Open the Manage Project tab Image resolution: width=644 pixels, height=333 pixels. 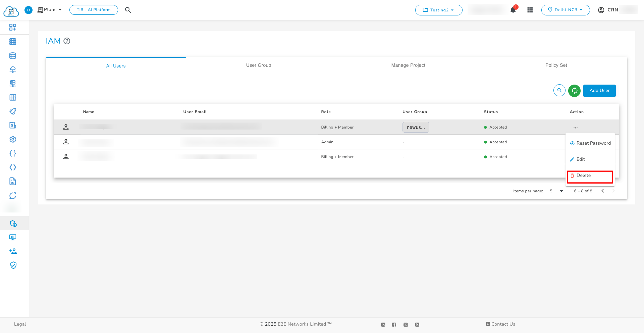pos(408,65)
